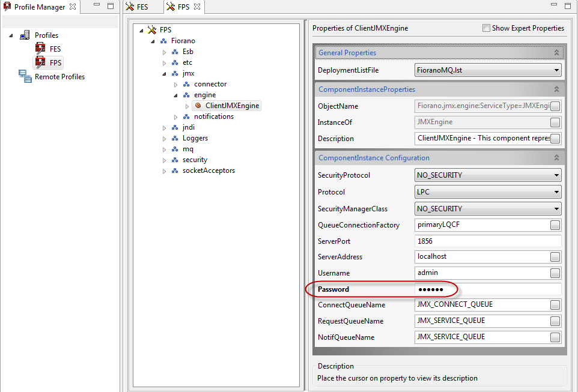The width and height of the screenshot is (578, 392).
Task: Select the Loggers tree item
Action: point(195,138)
